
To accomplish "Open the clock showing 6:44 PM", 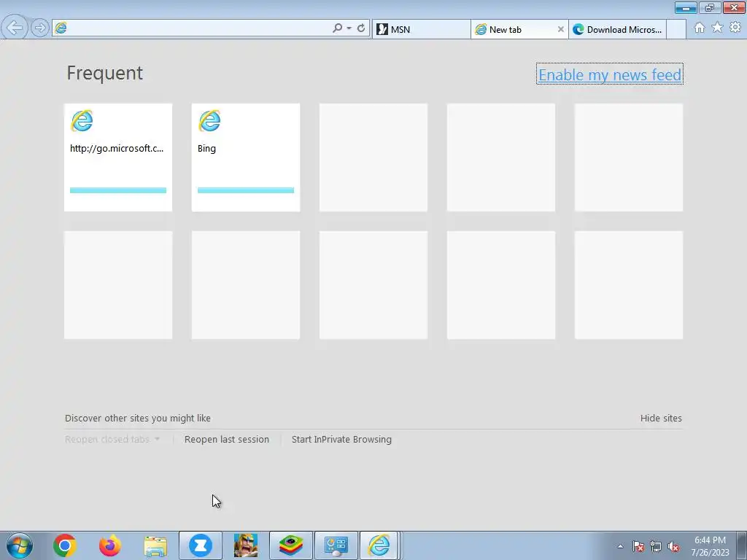I will tap(711, 546).
